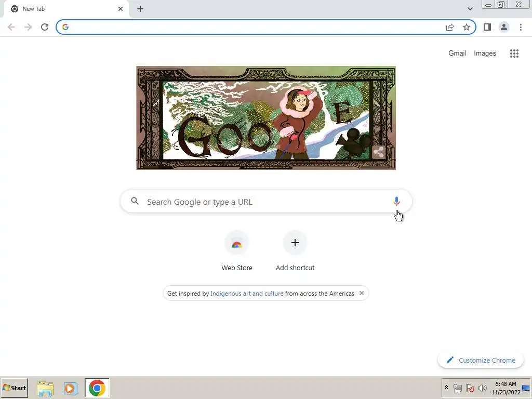Open the Gmail link
The width and height of the screenshot is (532, 399).
457,54
